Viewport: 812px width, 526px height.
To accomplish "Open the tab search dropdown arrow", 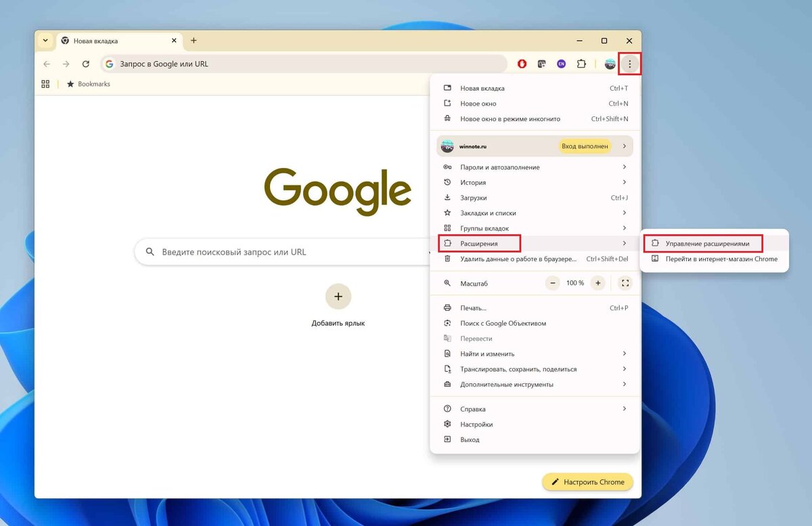I will tap(45, 41).
